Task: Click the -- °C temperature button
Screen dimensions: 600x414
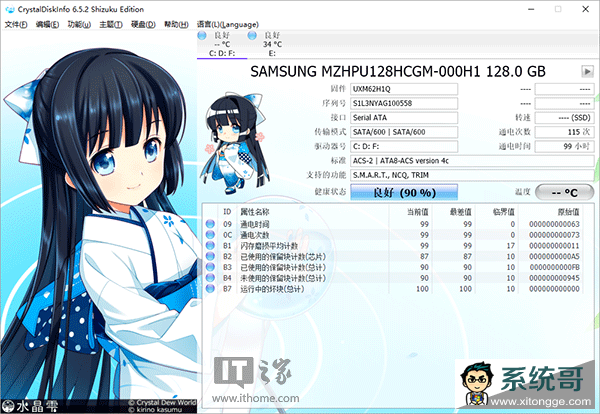Action: coord(564,192)
